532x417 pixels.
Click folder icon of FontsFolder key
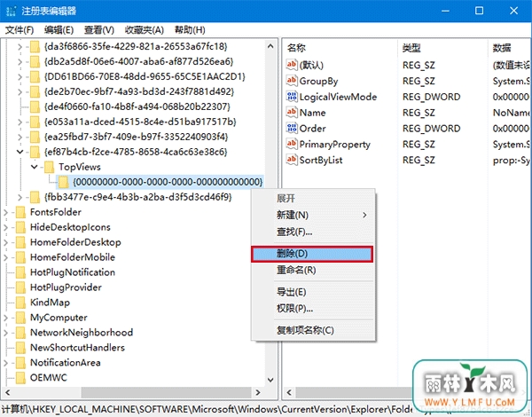pyautogui.click(x=20, y=212)
